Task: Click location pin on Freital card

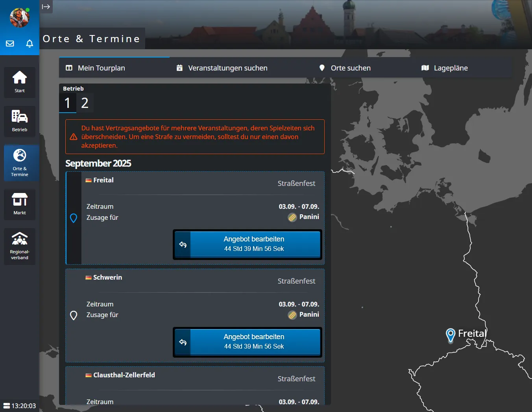Action: coord(74,218)
